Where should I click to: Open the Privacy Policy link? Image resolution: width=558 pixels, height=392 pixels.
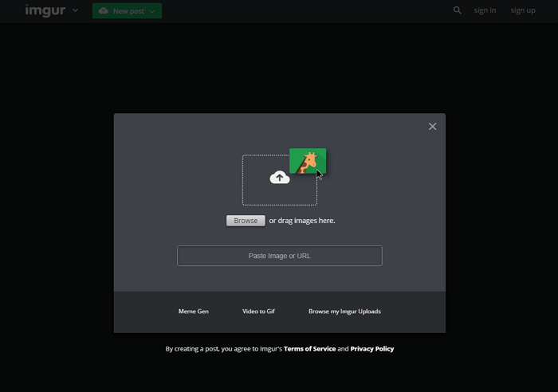[x=371, y=349]
